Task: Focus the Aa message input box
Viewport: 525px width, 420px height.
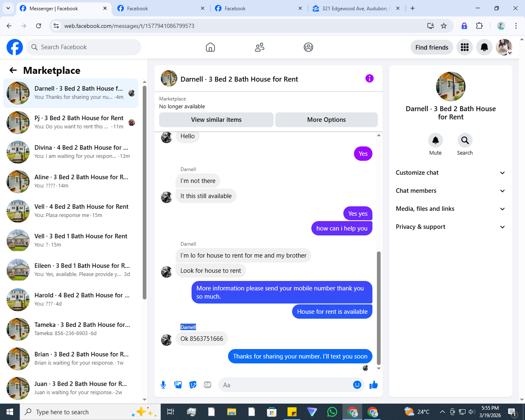Action: pos(285,385)
